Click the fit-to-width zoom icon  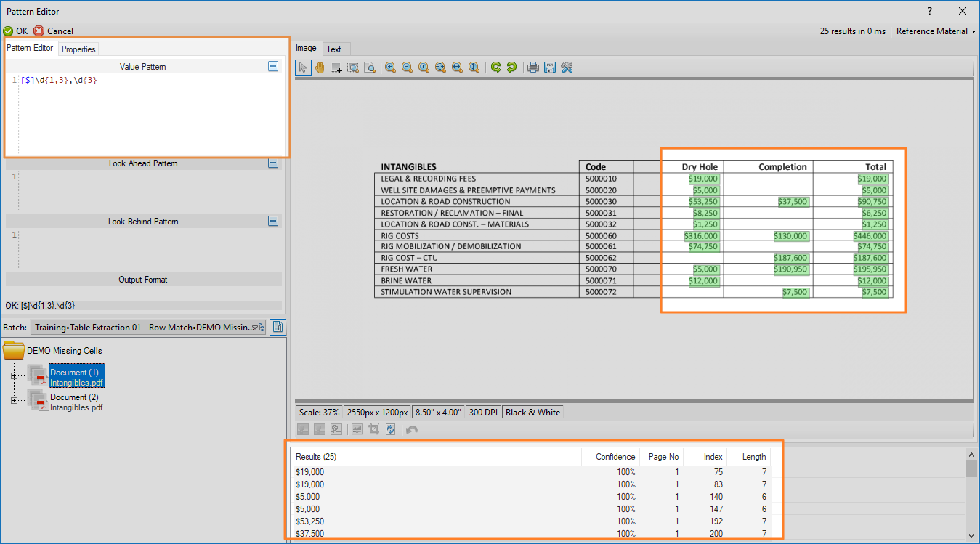click(457, 68)
